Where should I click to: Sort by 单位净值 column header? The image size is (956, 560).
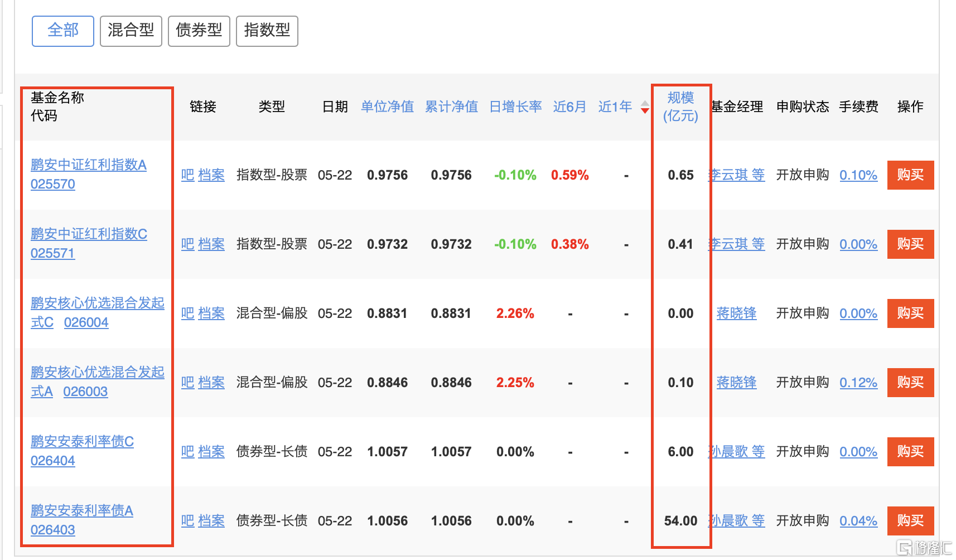pos(388,107)
